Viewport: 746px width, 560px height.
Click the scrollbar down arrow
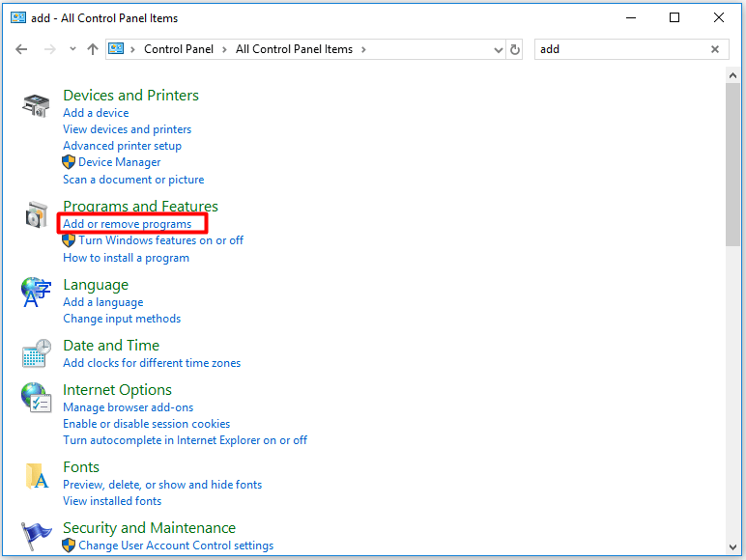pyautogui.click(x=732, y=547)
